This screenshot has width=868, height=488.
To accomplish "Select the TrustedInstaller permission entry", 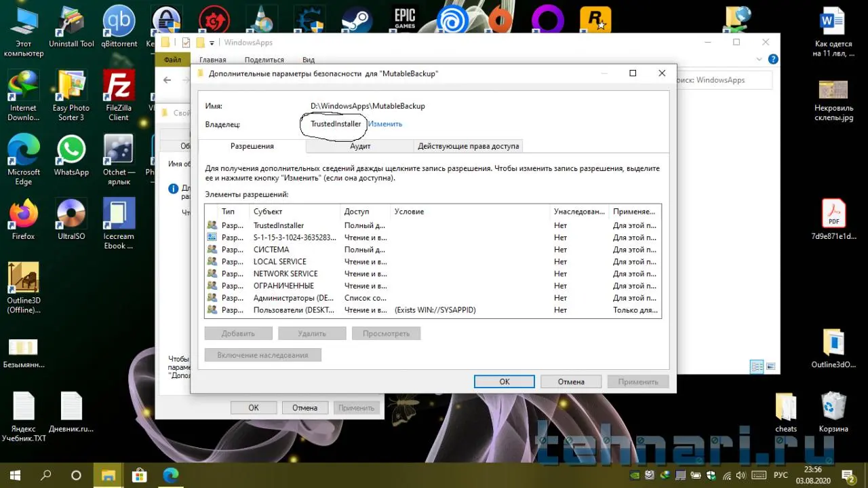I will (x=433, y=225).
